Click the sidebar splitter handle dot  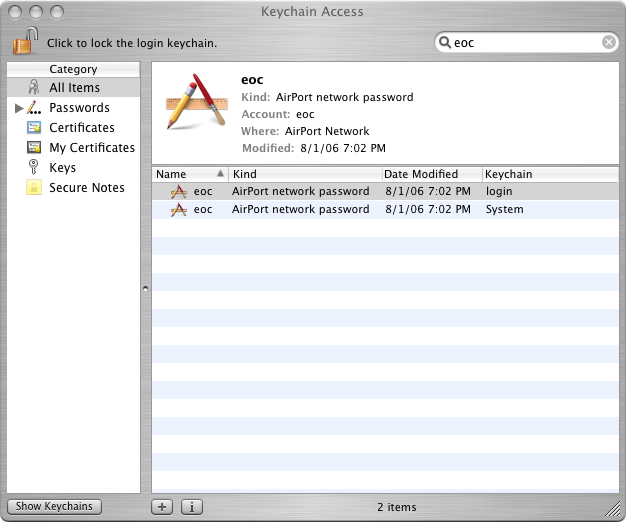pyautogui.click(x=145, y=288)
